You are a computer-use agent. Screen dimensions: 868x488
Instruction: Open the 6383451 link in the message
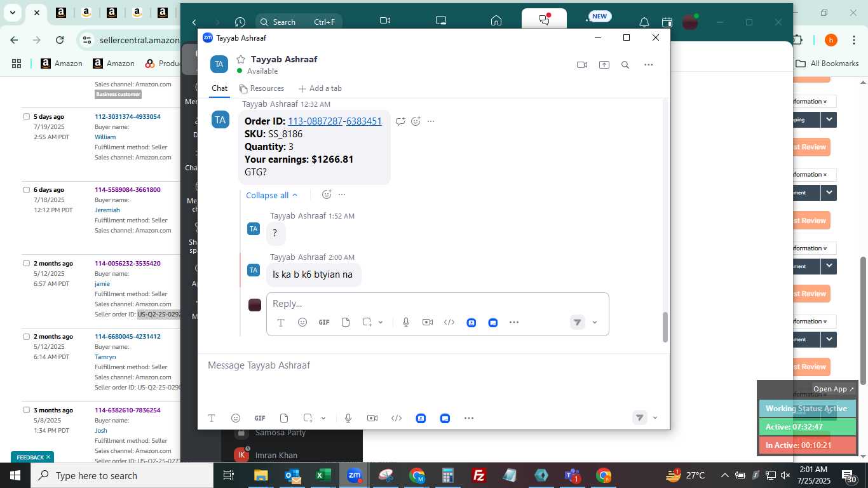(364, 121)
